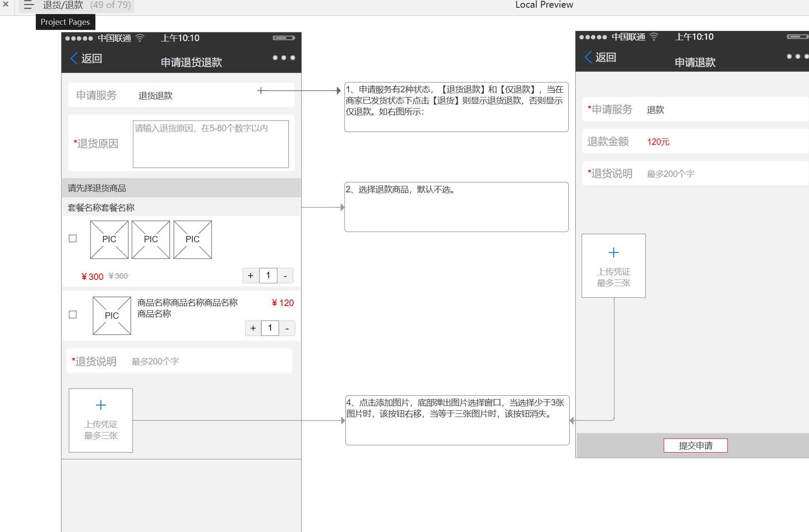Click the quantity field showing 1
The height and width of the screenshot is (532, 809).
pyautogui.click(x=268, y=275)
